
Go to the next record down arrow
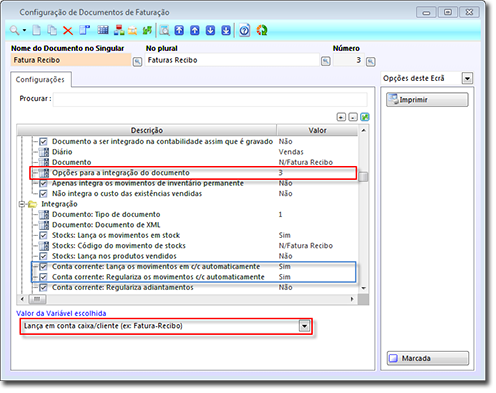210,30
